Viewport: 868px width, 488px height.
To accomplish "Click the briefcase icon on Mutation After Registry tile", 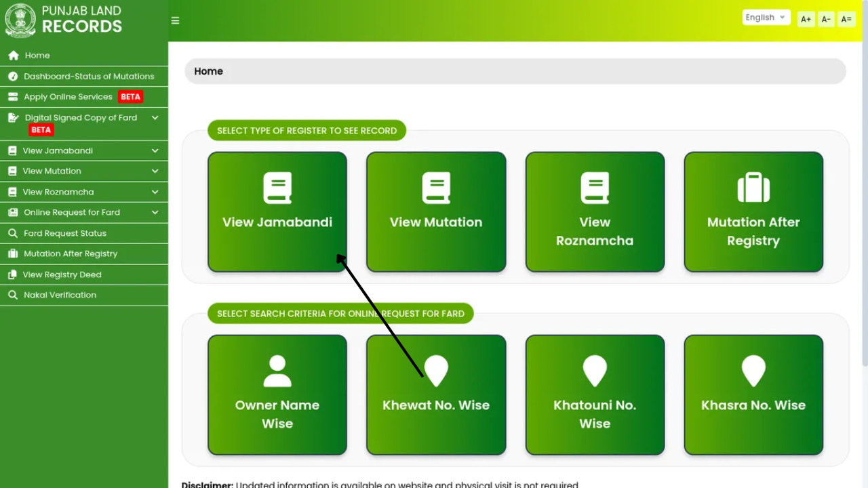I will (753, 188).
